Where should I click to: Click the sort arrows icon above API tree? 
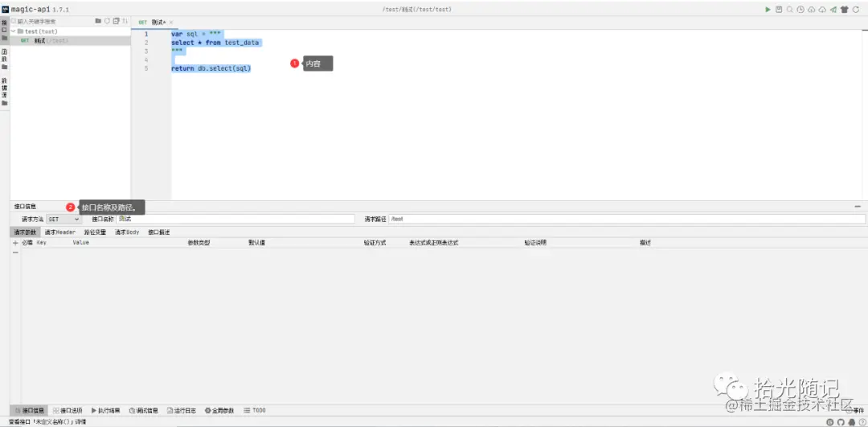[125, 20]
